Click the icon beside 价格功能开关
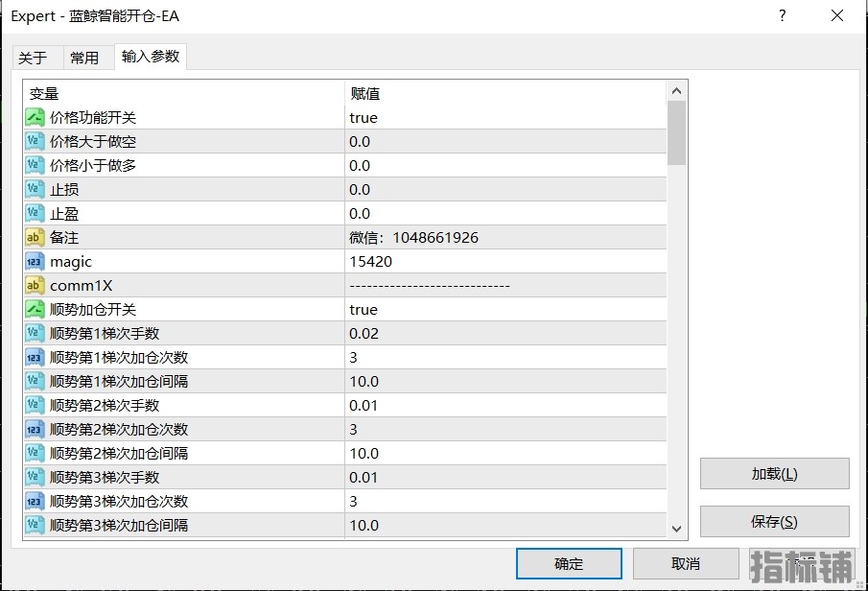 point(35,117)
